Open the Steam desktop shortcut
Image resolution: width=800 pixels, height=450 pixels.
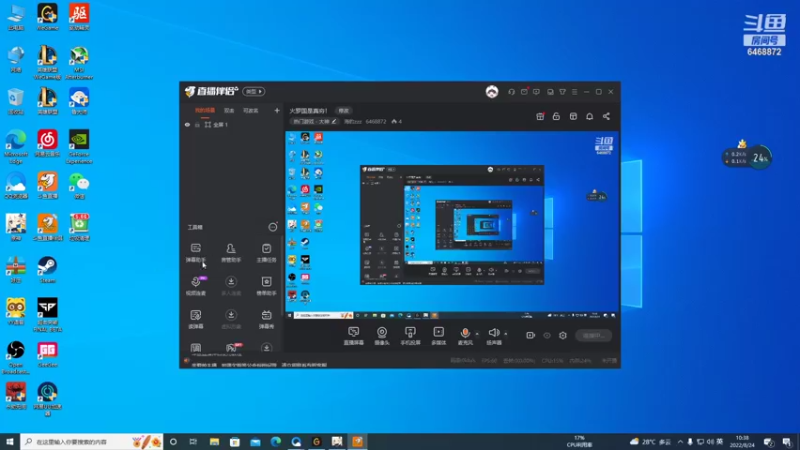tap(47, 270)
